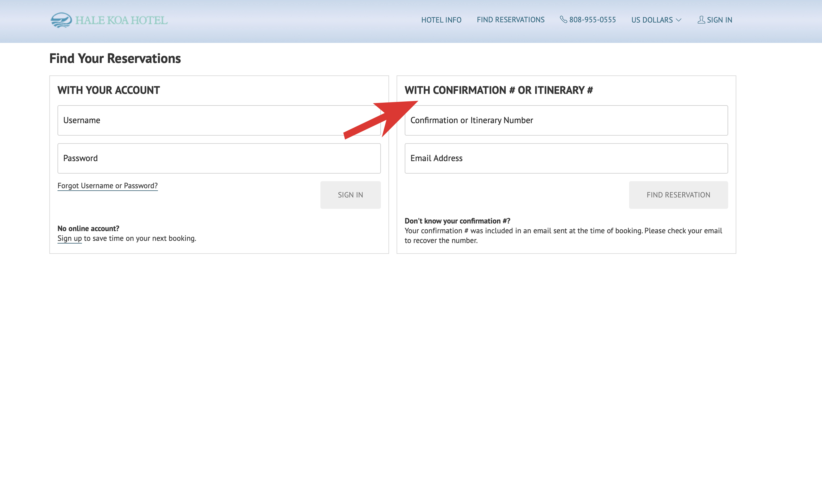Select the Email Address input field
This screenshot has height=504, width=822.
(566, 158)
